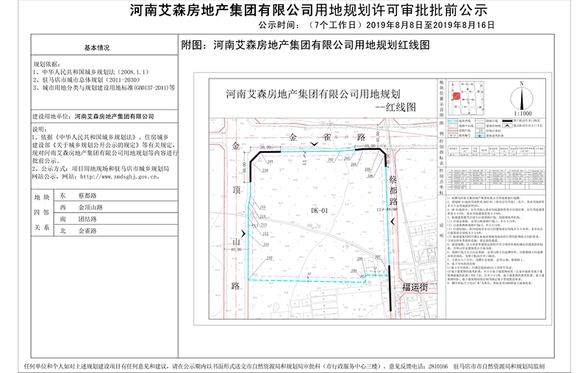Image resolution: width=588 pixels, height=373 pixels.
Task: Click the vertical 图例 legend label
Action: pyautogui.click(x=442, y=128)
